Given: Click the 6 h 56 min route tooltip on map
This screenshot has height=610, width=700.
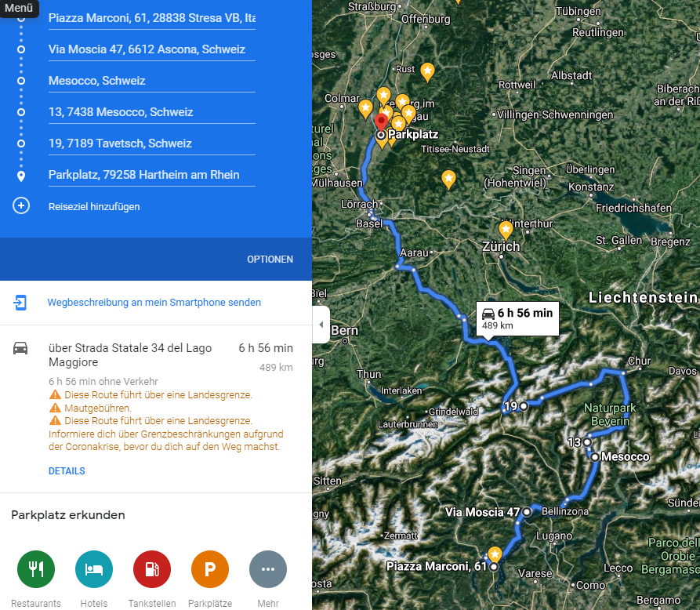Looking at the screenshot, I should click(x=518, y=318).
